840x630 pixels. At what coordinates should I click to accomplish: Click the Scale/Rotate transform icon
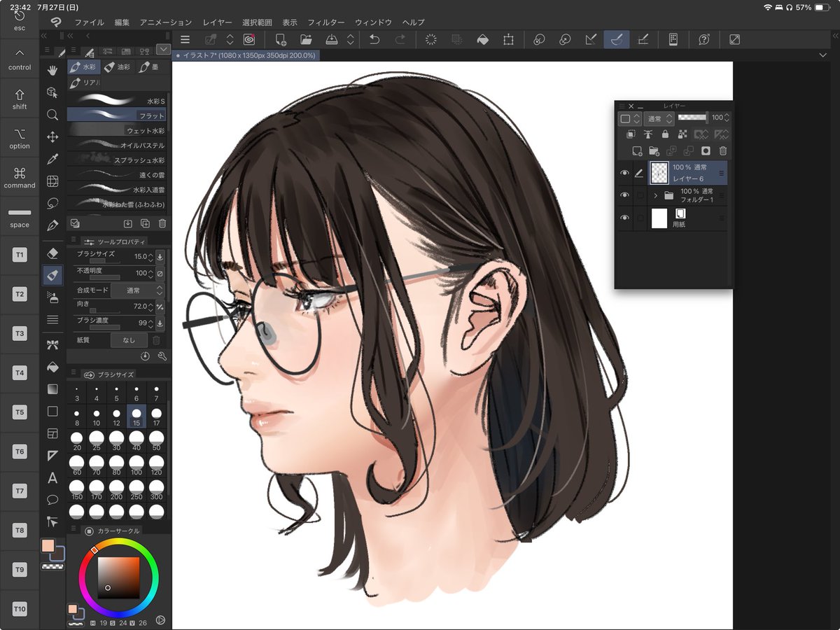(x=508, y=40)
